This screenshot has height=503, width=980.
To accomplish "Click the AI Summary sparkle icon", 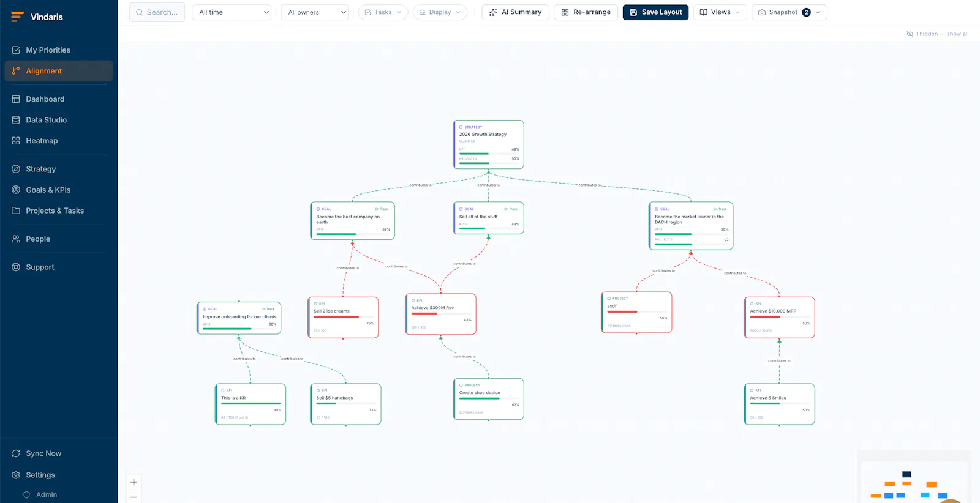I will 493,12.
